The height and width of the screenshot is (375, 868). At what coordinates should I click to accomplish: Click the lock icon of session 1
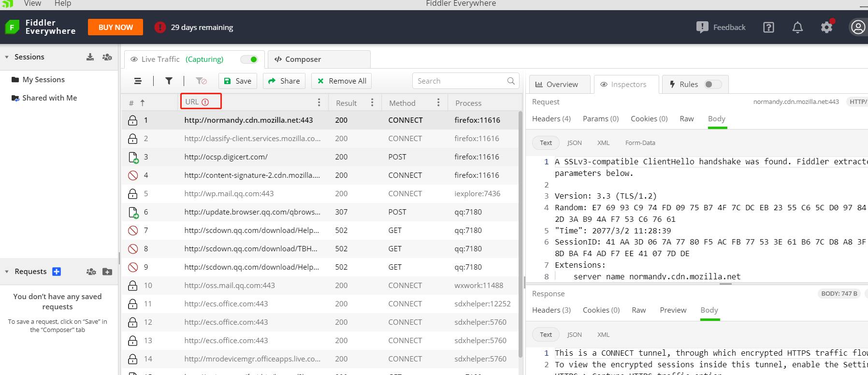pyautogui.click(x=133, y=120)
